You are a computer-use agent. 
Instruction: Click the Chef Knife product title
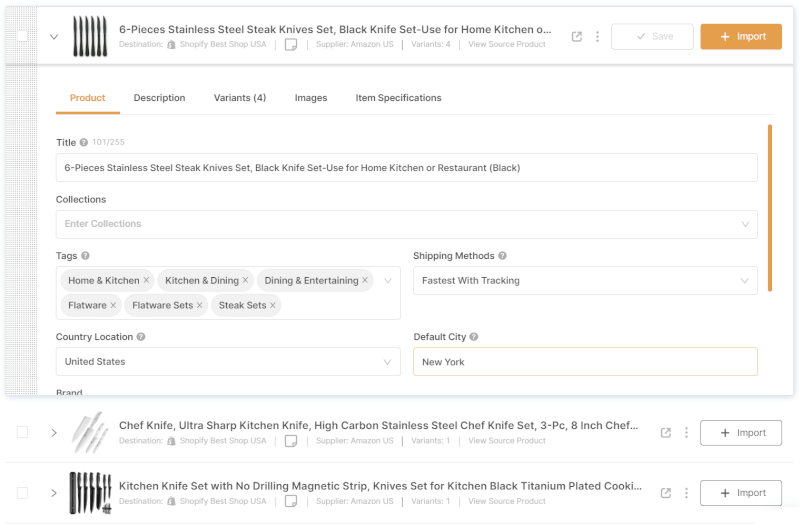379,425
